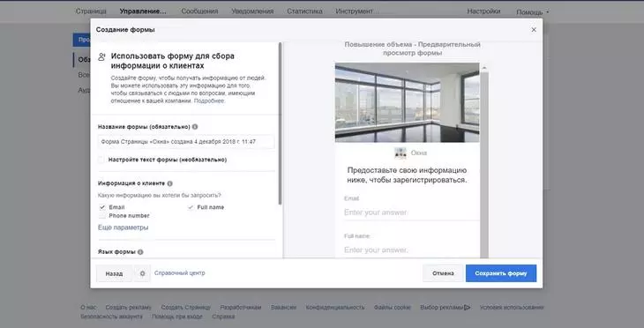This screenshot has height=328, width=644.
Task: Open the Помощь dropdown in top bar
Action: [x=532, y=12]
